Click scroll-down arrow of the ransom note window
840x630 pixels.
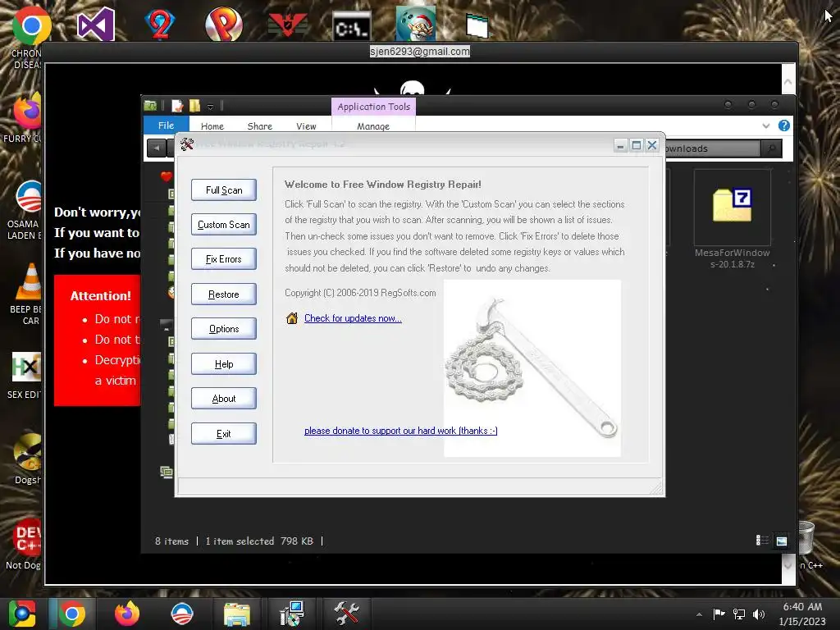[788, 564]
